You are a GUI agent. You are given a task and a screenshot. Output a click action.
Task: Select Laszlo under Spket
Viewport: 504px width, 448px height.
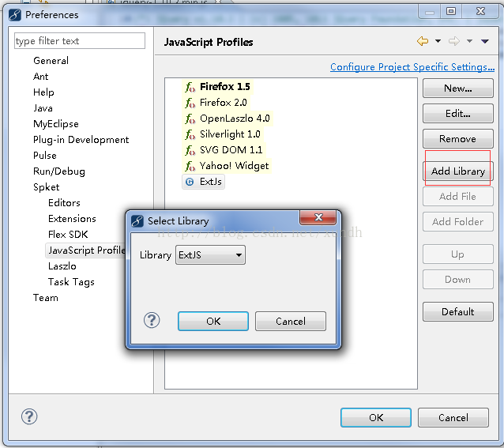62,266
